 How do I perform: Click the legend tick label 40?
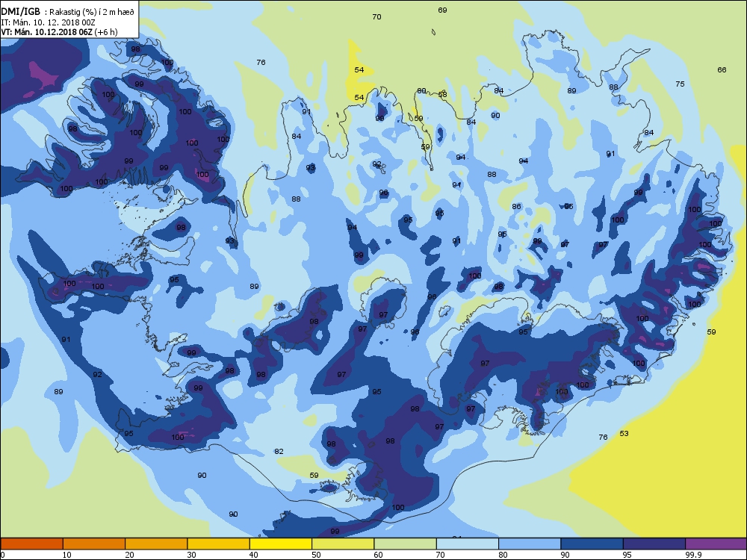[x=253, y=555]
